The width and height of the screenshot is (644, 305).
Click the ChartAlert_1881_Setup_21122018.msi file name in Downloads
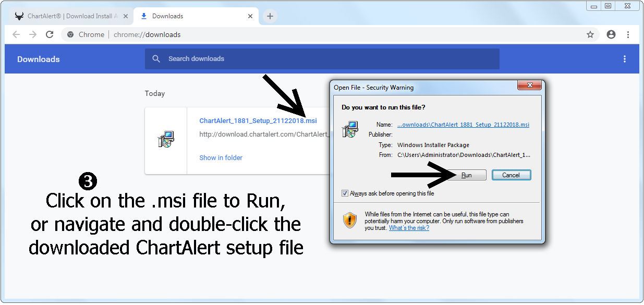258,120
